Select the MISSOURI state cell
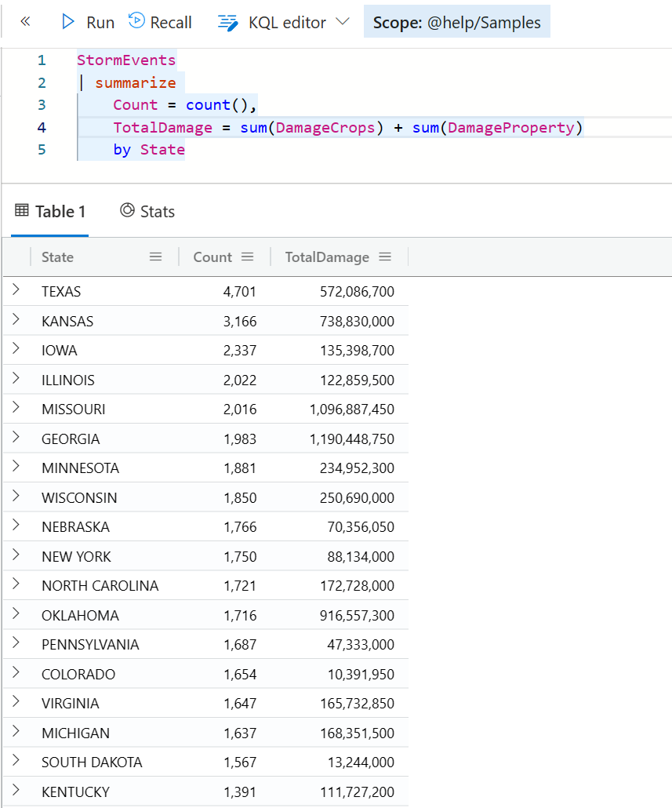Screen dimensions: 672x808 (x=74, y=409)
